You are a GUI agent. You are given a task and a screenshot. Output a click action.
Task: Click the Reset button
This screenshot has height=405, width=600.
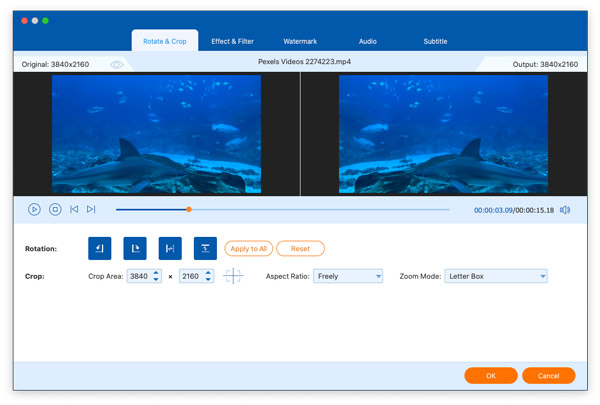click(300, 248)
